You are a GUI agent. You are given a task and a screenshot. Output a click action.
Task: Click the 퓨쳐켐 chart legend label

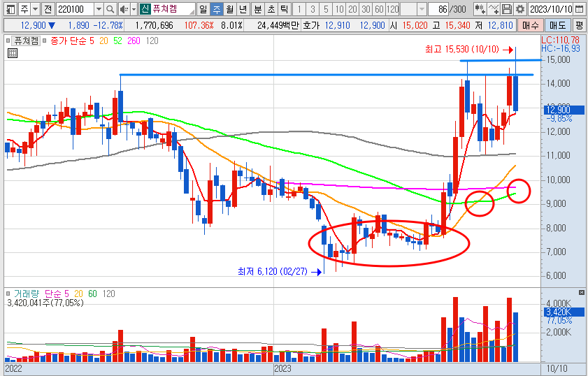[x=26, y=41]
